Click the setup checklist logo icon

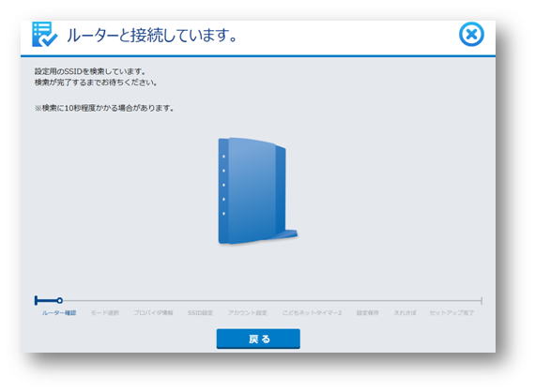click(44, 34)
